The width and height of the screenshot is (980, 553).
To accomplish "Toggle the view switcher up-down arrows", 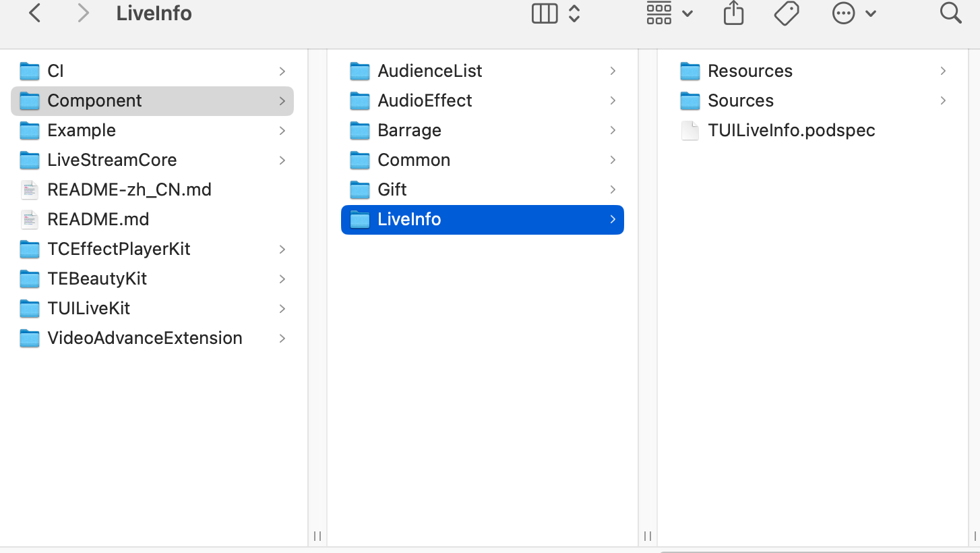I will click(x=574, y=13).
